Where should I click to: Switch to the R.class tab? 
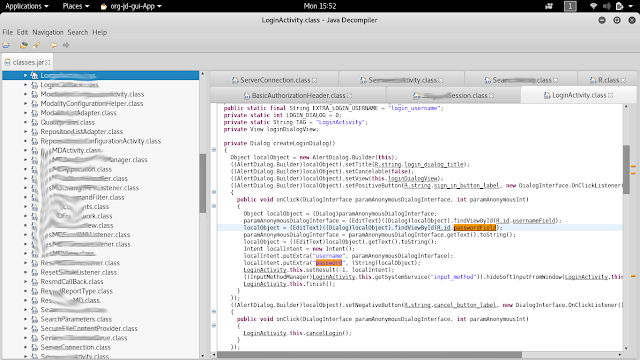point(608,80)
